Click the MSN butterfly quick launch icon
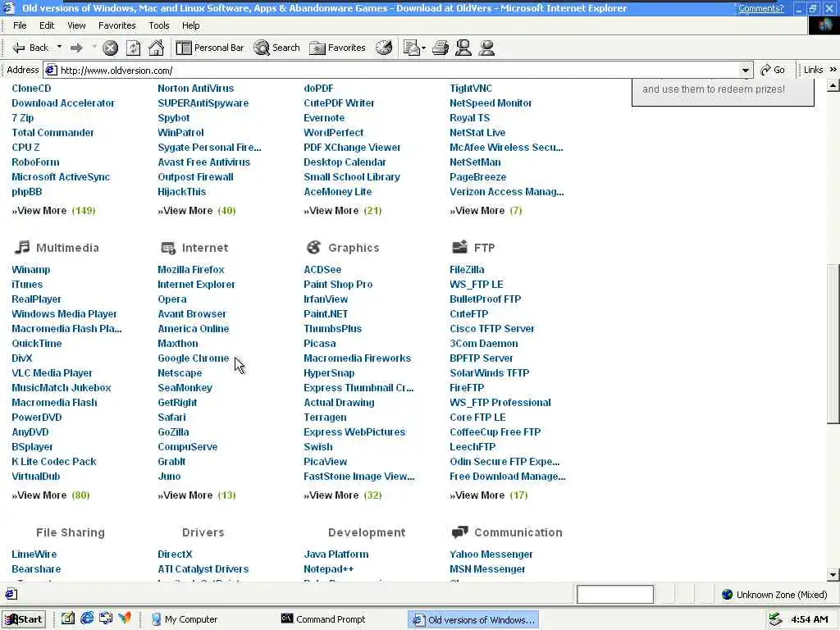The width and height of the screenshot is (840, 630). tap(125, 619)
